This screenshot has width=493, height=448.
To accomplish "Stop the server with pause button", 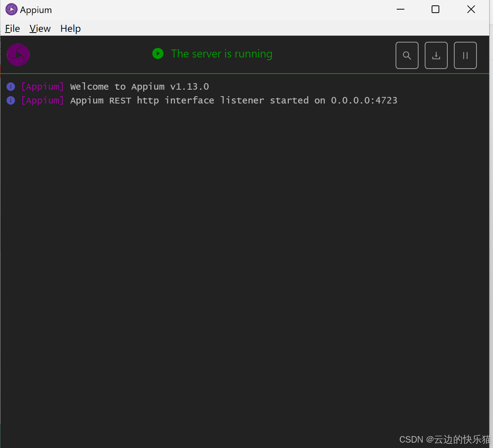I will pos(465,56).
